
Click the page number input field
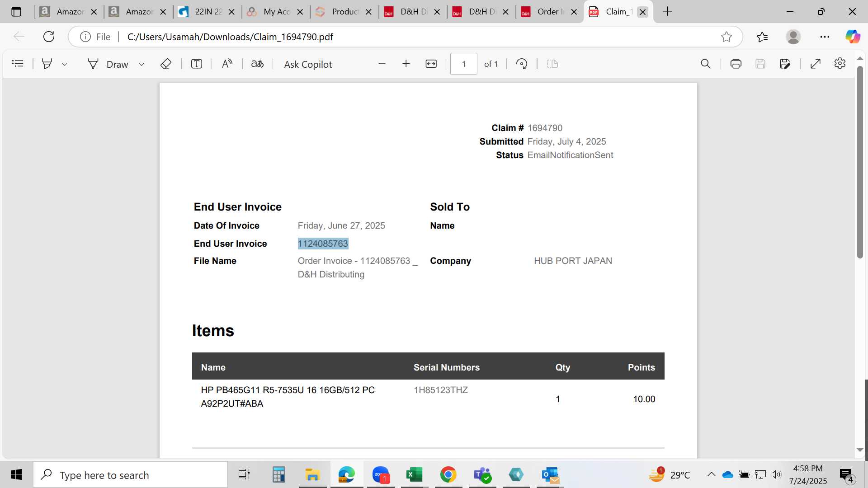(x=464, y=64)
